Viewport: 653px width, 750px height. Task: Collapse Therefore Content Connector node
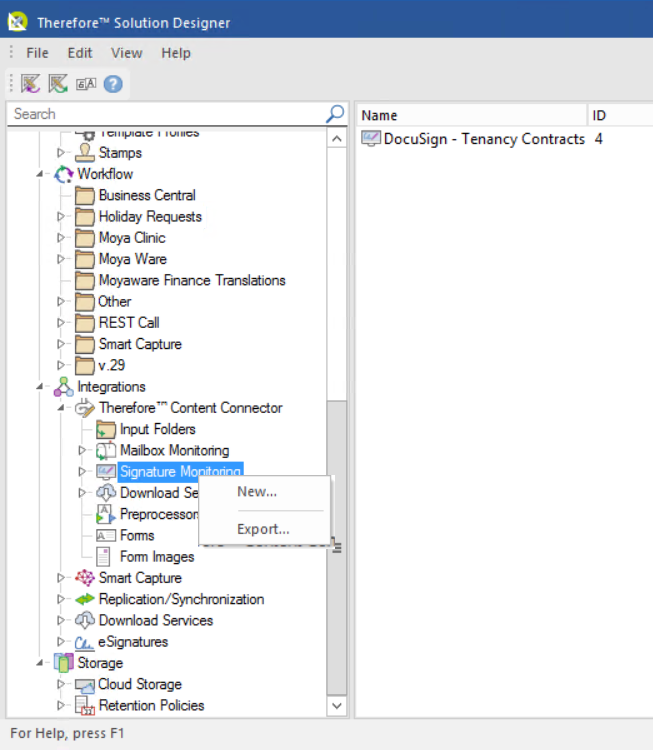[x=61, y=408]
